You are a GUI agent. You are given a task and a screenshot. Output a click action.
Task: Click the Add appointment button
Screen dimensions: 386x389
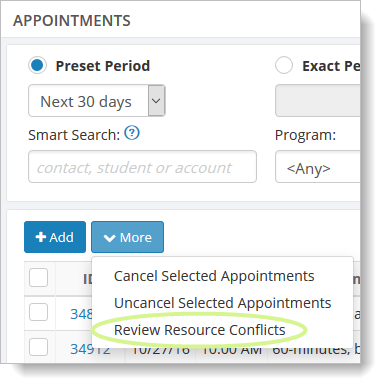pyautogui.click(x=55, y=237)
